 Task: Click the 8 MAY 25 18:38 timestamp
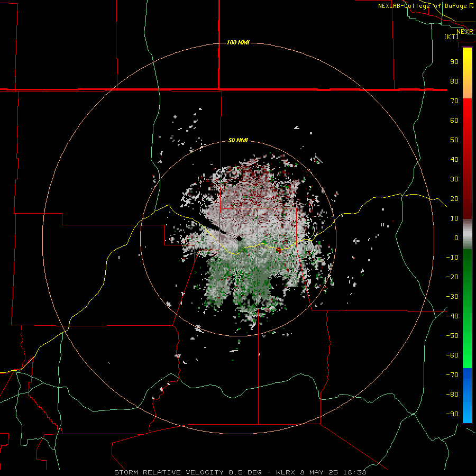[x=333, y=472]
